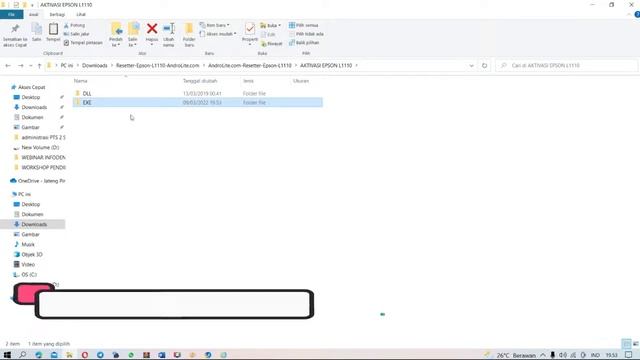Click the Back navigation arrow
Viewport: 640px width, 360px height.
click(x=8, y=65)
